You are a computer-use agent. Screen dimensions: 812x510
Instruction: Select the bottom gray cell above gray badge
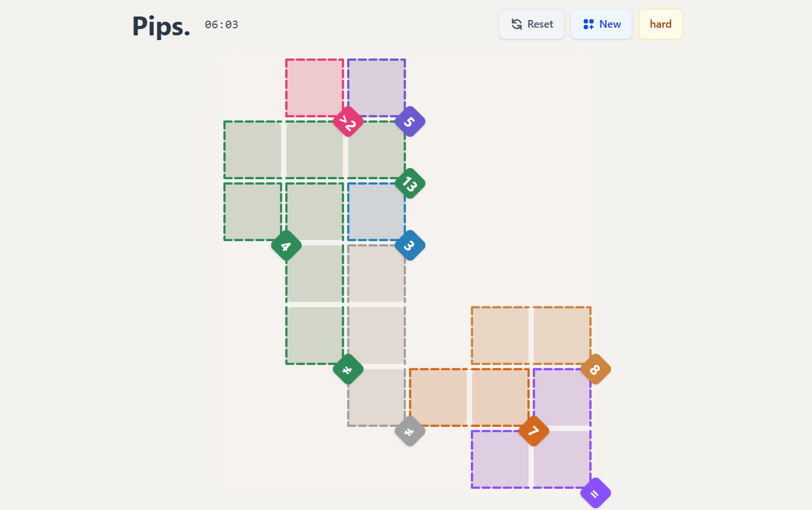pos(376,397)
